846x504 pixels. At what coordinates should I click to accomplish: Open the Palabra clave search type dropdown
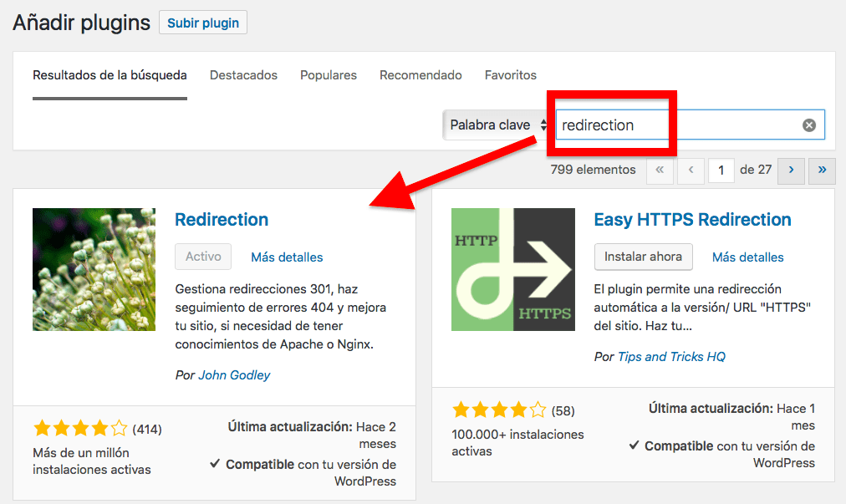click(496, 125)
